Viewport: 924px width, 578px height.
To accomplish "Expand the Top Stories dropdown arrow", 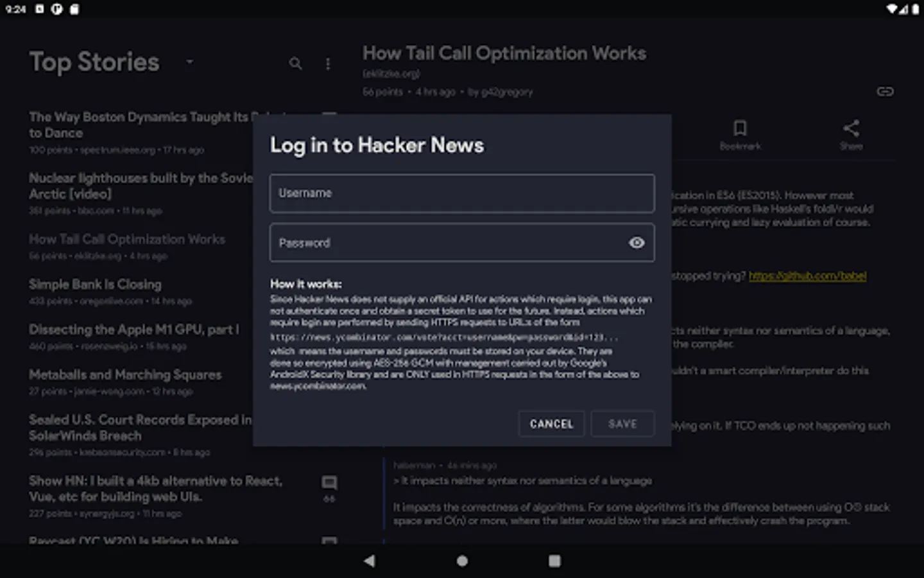I will coord(189,62).
